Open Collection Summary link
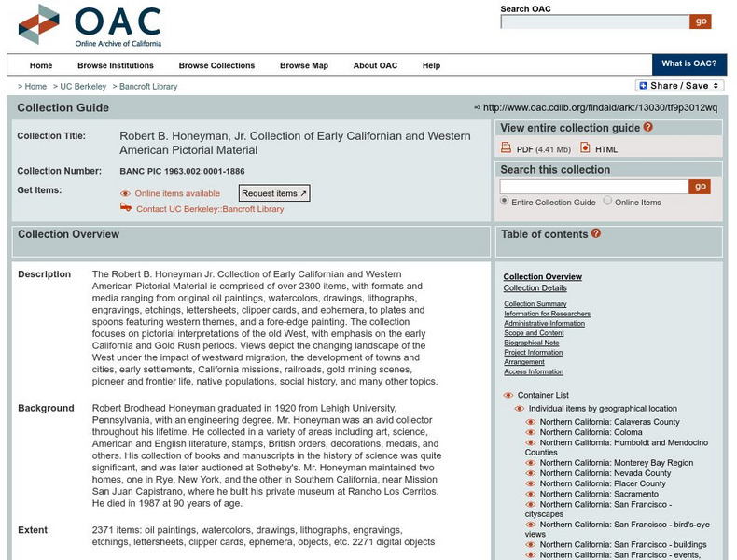The width and height of the screenshot is (737, 560). tap(535, 304)
